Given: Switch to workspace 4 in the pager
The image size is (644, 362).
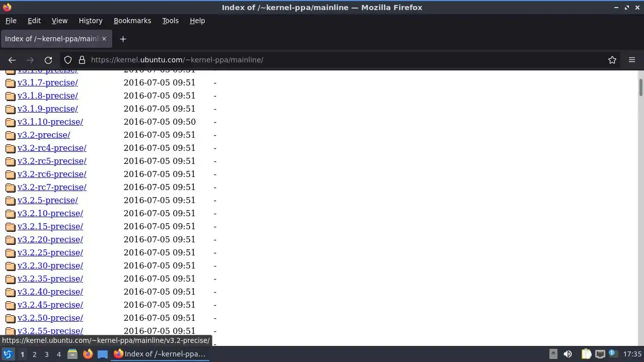Looking at the screenshot, I should 58,354.
